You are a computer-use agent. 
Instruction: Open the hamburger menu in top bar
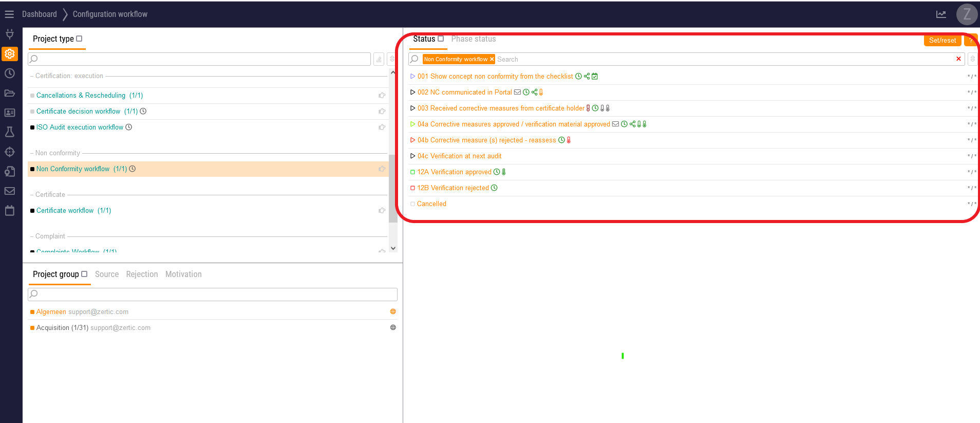pos(9,14)
